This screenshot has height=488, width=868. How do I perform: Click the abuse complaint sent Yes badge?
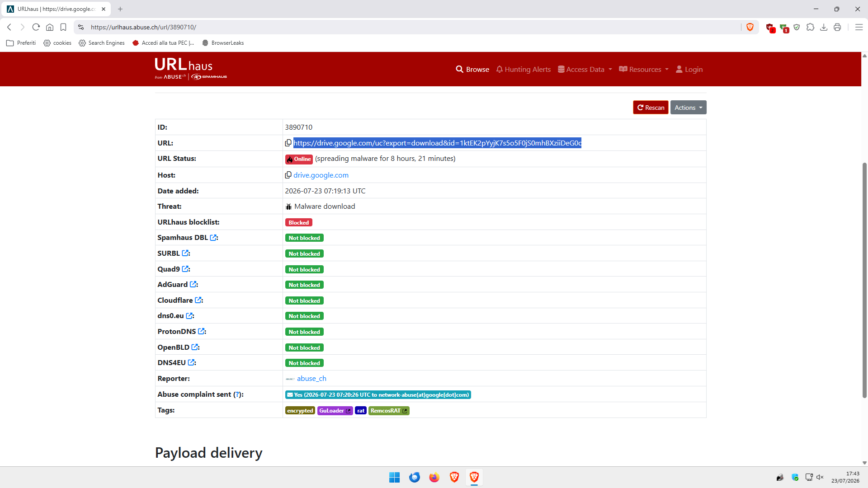click(x=378, y=395)
